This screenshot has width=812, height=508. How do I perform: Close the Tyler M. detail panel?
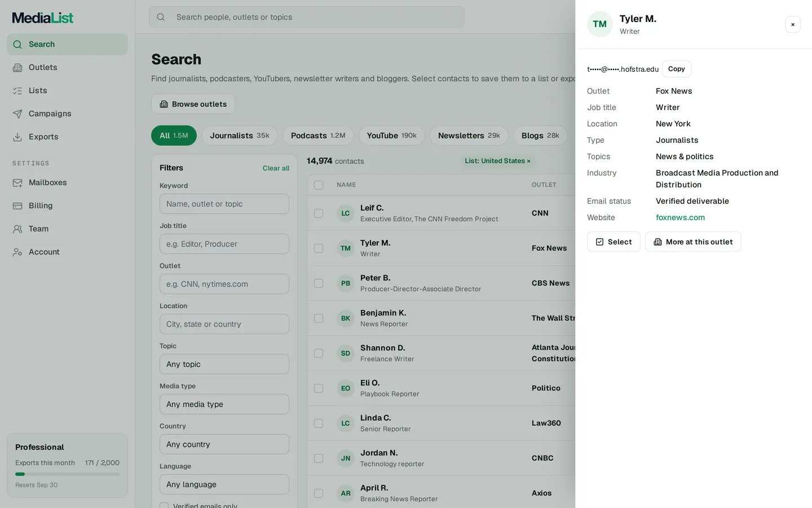793,24
